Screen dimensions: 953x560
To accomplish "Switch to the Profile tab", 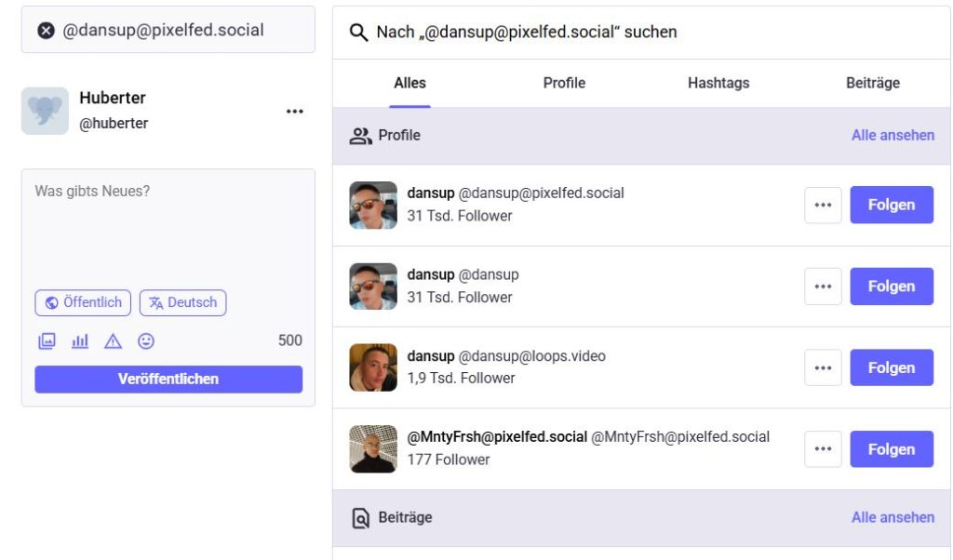I will point(564,83).
